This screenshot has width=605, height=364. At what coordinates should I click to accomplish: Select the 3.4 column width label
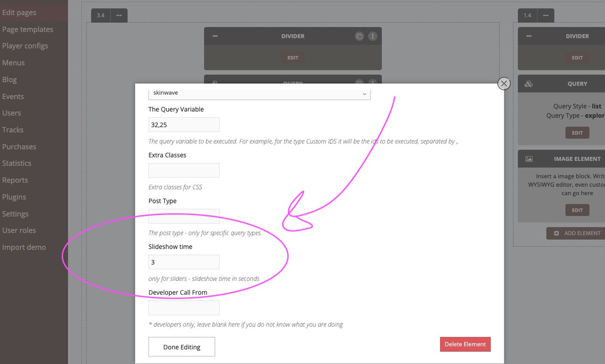pos(101,16)
